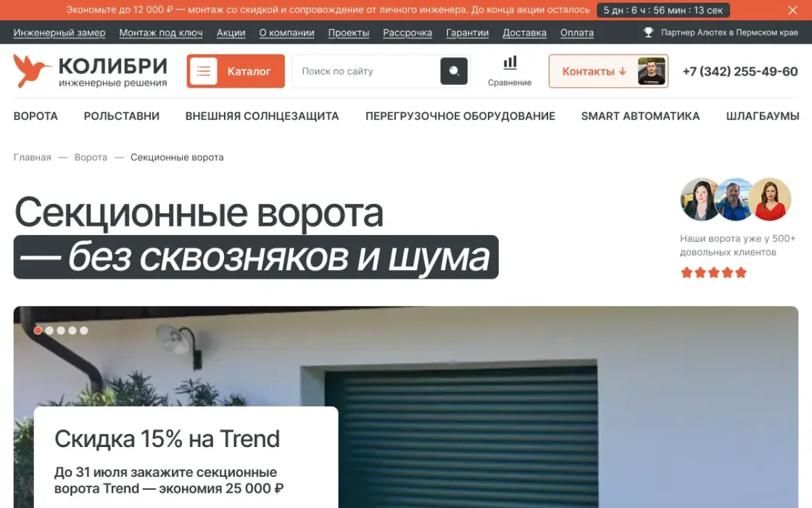The image size is (812, 508).
Task: Open ВНЕШНЯЯ СОЛНЦЕЗАЩИТА menu category
Action: tap(262, 116)
